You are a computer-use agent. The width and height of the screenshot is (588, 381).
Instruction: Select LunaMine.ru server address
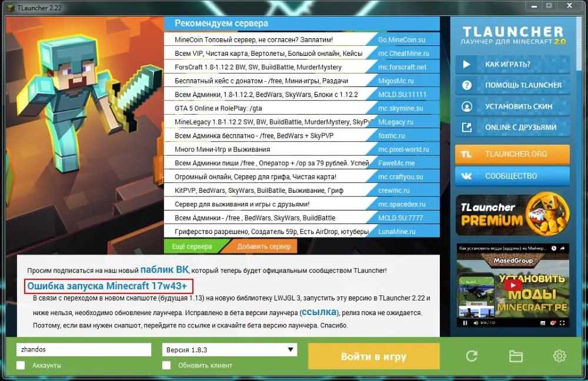point(397,232)
